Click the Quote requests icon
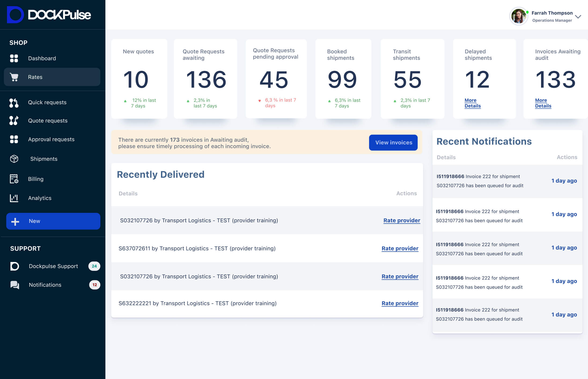The image size is (588, 379). tap(14, 121)
